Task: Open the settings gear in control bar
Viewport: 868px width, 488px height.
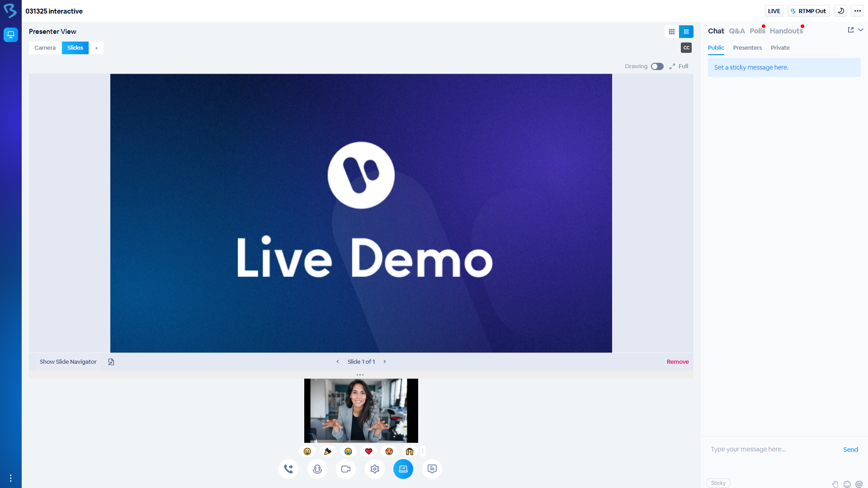Action: coord(375,469)
